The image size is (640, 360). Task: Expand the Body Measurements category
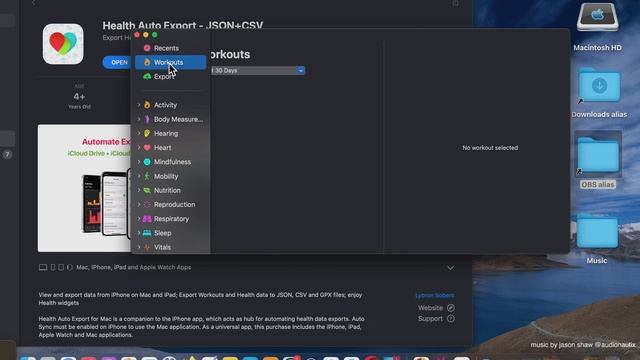pyautogui.click(x=139, y=119)
